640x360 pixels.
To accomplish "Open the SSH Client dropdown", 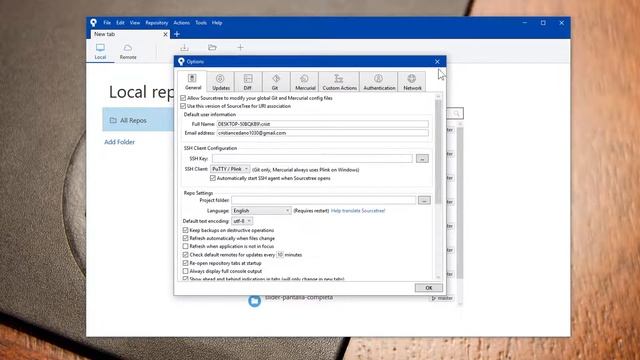I will (230, 169).
